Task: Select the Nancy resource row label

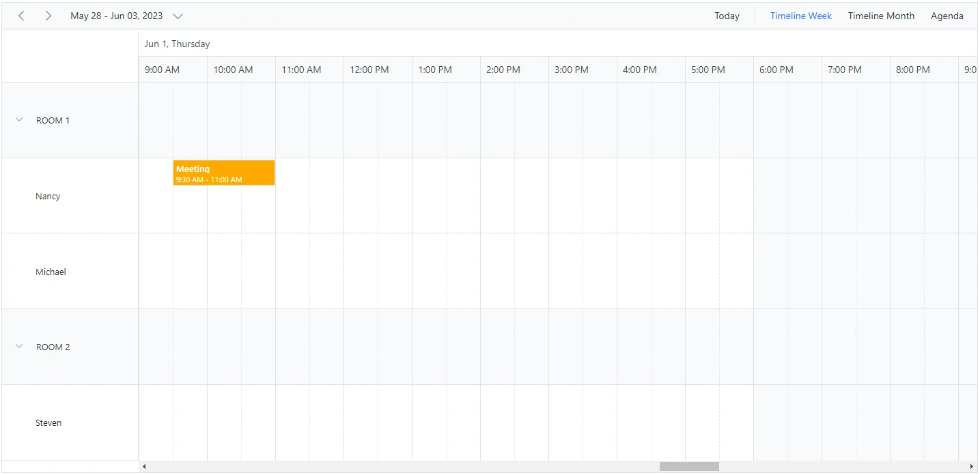Action: click(48, 196)
